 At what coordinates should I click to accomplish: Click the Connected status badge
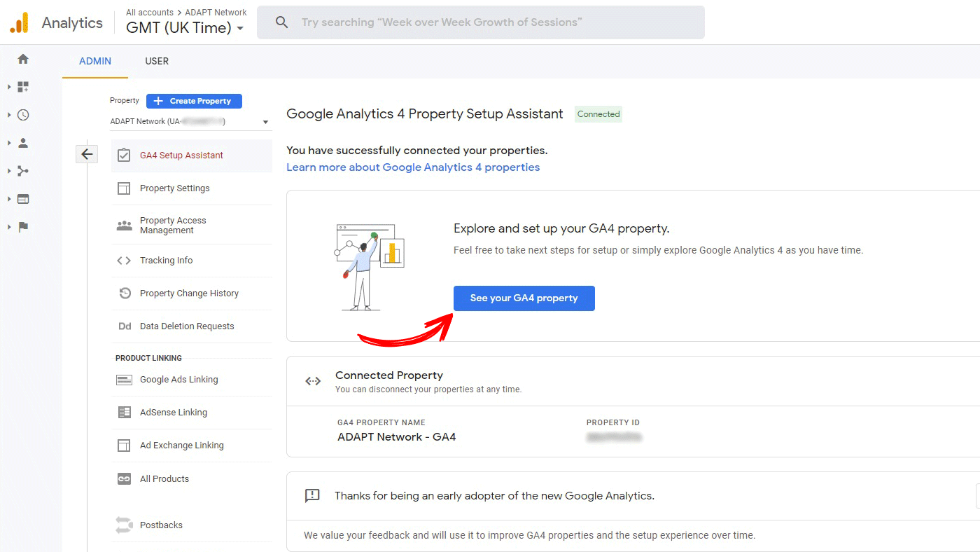tap(598, 114)
